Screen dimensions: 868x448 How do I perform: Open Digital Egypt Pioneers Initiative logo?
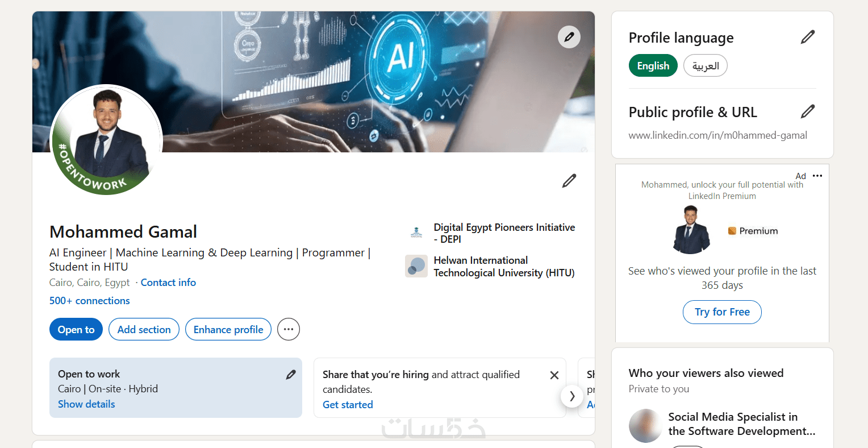pyautogui.click(x=416, y=233)
